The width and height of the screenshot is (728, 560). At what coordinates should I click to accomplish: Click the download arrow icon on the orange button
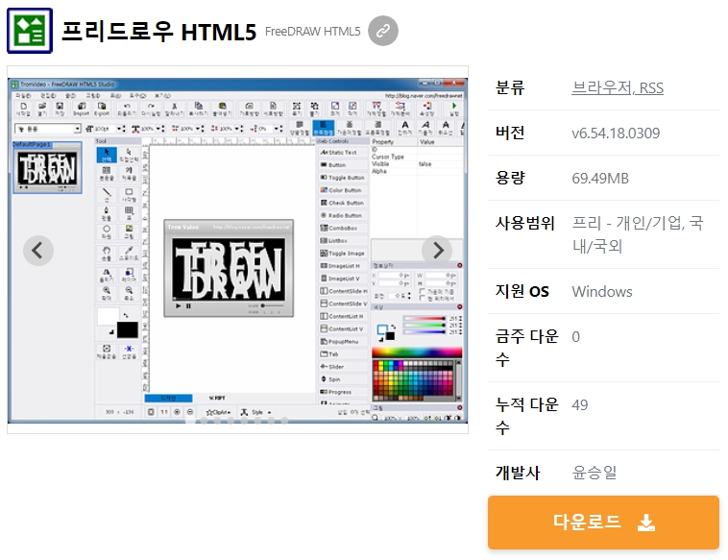pyautogui.click(x=645, y=523)
